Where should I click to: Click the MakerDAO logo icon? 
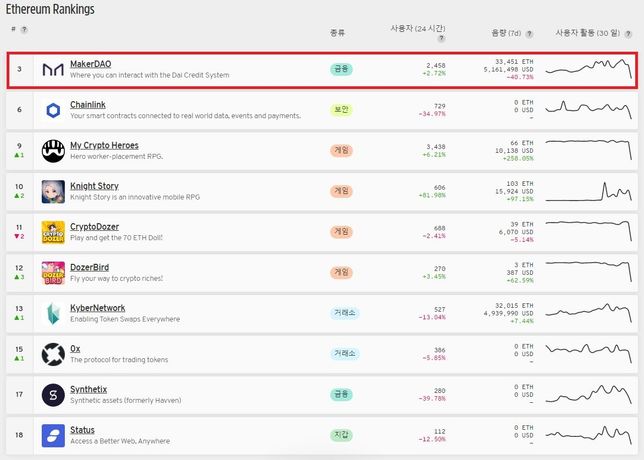click(x=53, y=69)
